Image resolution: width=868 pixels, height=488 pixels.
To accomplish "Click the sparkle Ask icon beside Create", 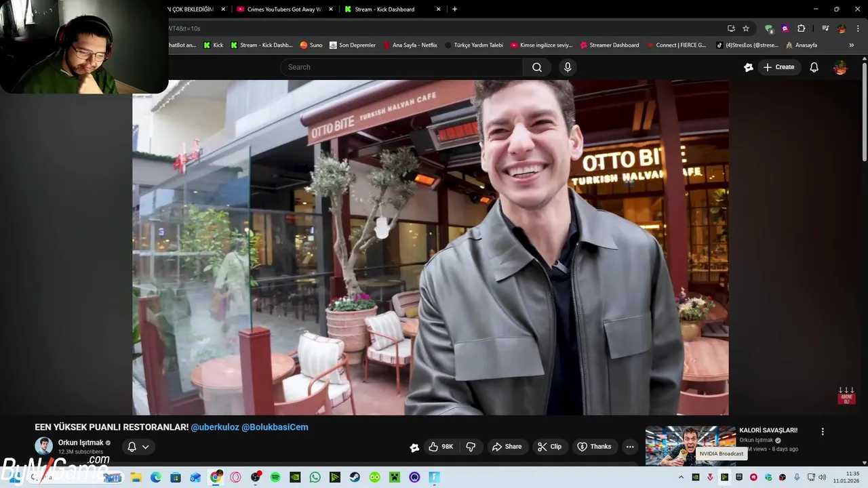I will [x=749, y=67].
